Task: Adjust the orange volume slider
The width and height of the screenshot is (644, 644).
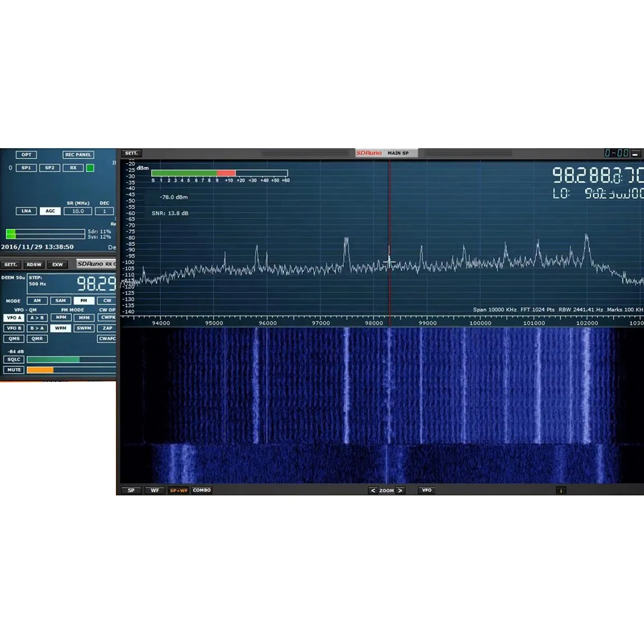Action: click(71, 370)
